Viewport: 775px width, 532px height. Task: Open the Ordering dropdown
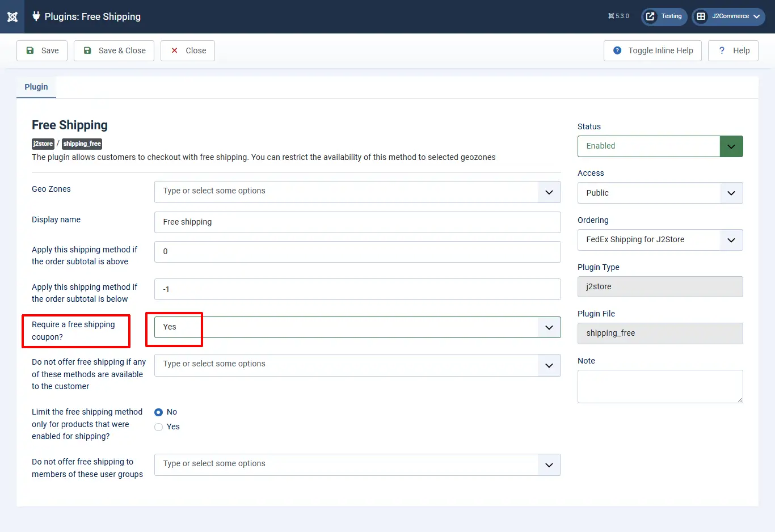660,240
